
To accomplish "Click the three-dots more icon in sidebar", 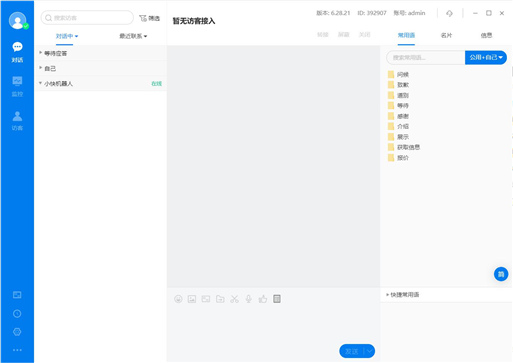I will point(17,350).
